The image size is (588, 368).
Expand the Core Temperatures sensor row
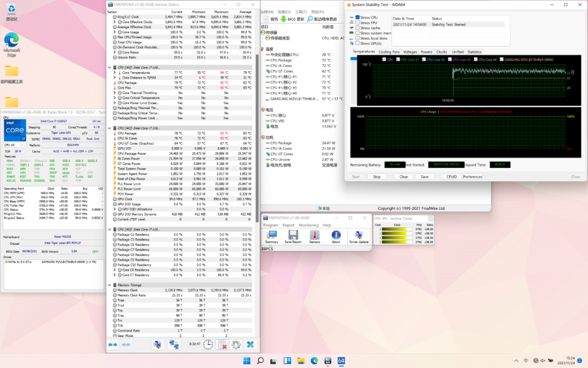[x=115, y=73]
